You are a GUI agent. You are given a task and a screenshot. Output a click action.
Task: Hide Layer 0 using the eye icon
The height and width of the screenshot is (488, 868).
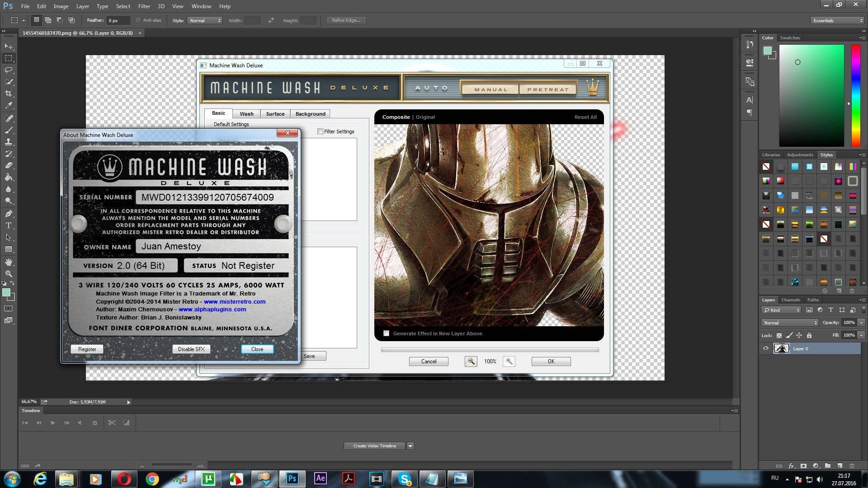point(766,348)
